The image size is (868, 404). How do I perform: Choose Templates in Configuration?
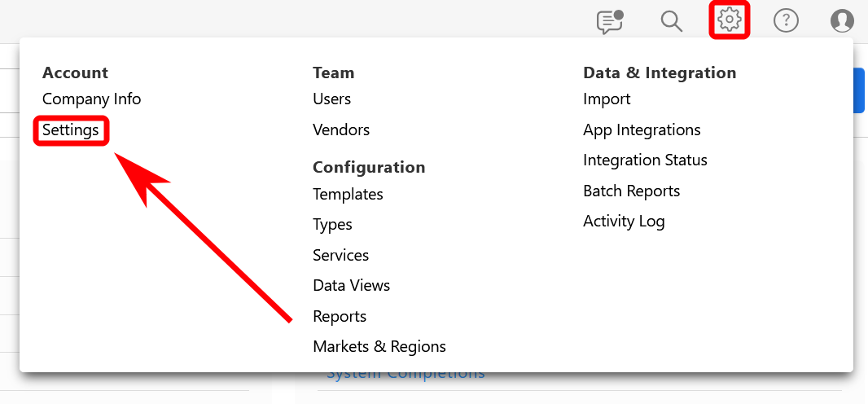point(348,195)
